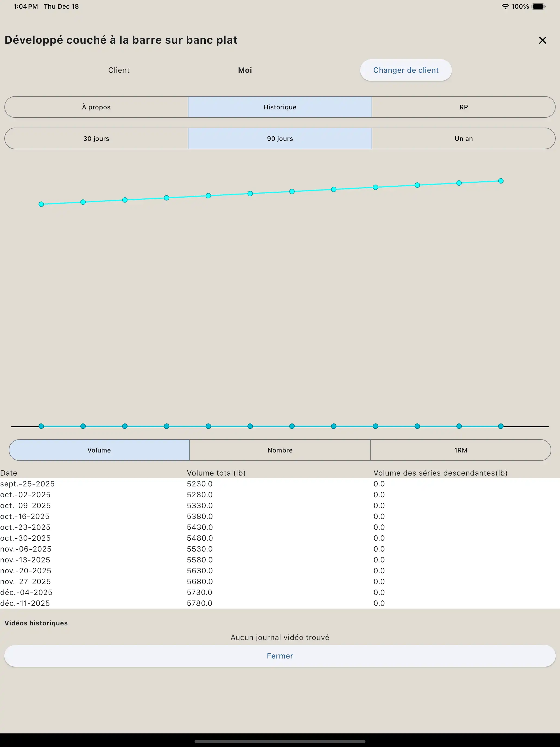The width and height of the screenshot is (560, 747).
Task: Enable the Un an time range
Action: (463, 138)
